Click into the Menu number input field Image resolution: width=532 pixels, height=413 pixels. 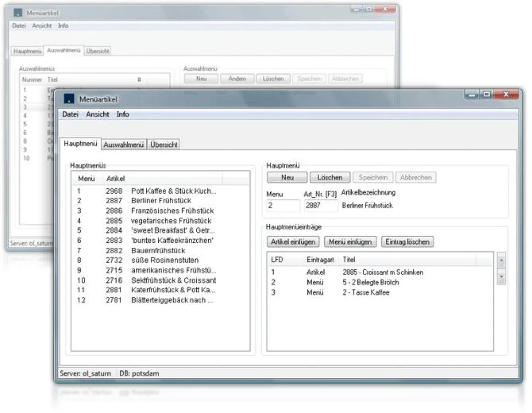(x=283, y=206)
